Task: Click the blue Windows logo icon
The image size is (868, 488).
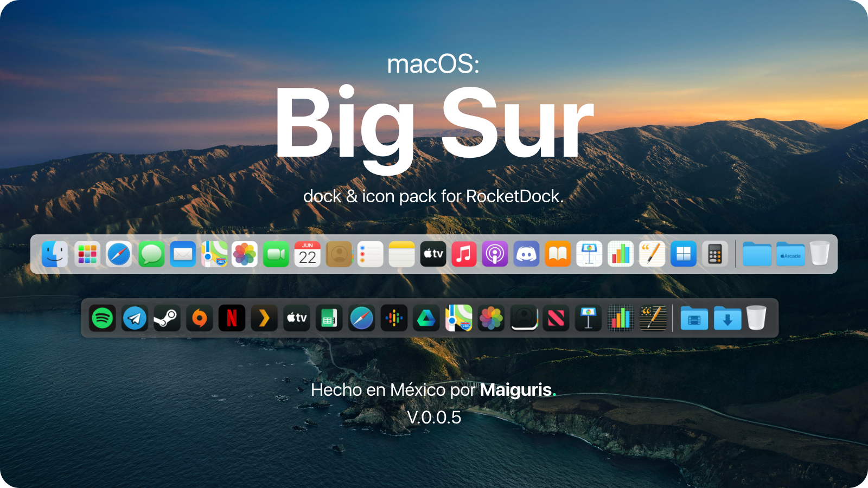Action: pos(684,254)
